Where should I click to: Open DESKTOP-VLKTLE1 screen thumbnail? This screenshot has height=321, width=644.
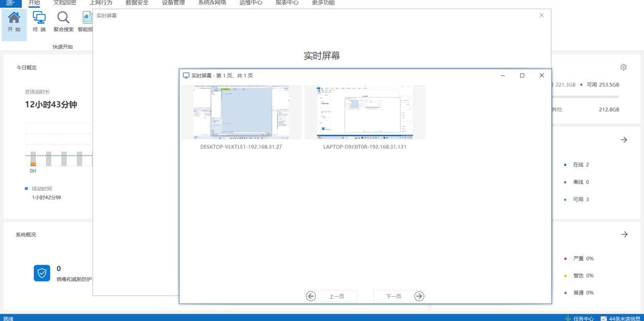[241, 112]
